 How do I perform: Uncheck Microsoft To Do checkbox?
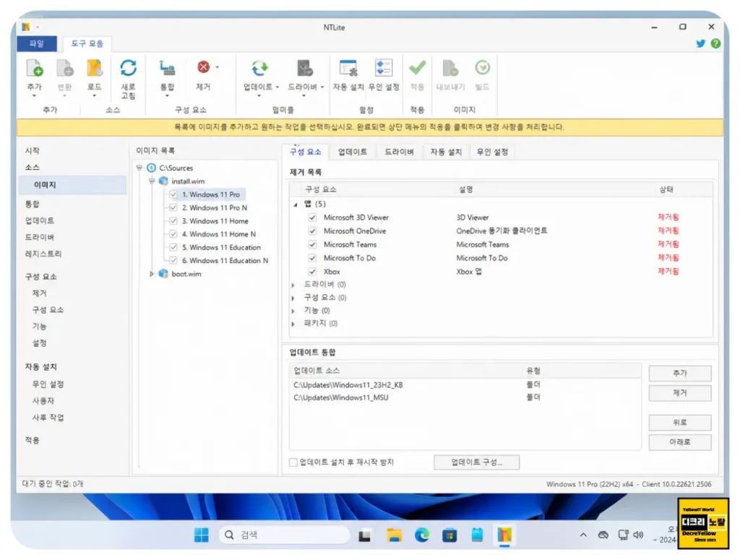[312, 258]
